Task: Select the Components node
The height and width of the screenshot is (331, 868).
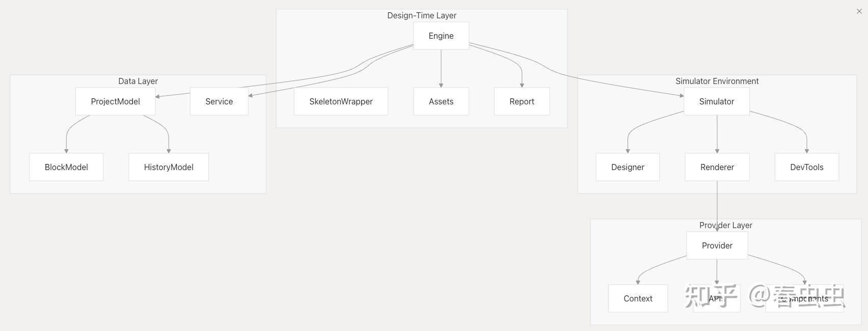Action: point(804,298)
